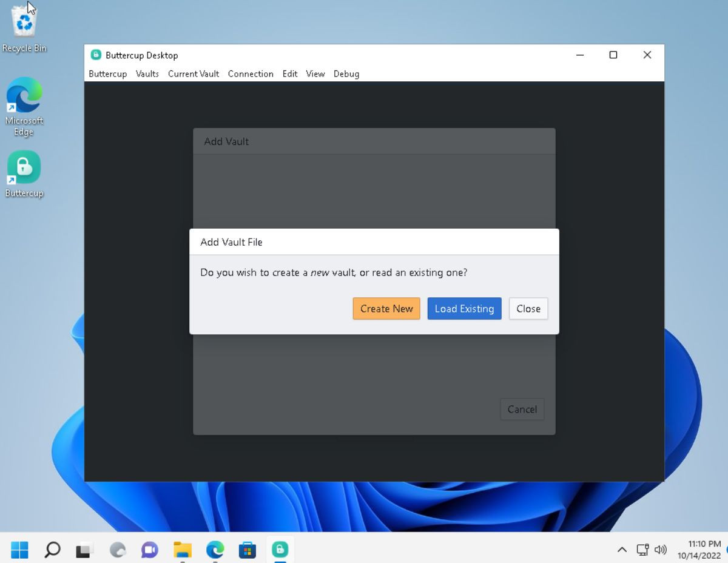Click the network tray icon
728x563 pixels.
coord(642,550)
